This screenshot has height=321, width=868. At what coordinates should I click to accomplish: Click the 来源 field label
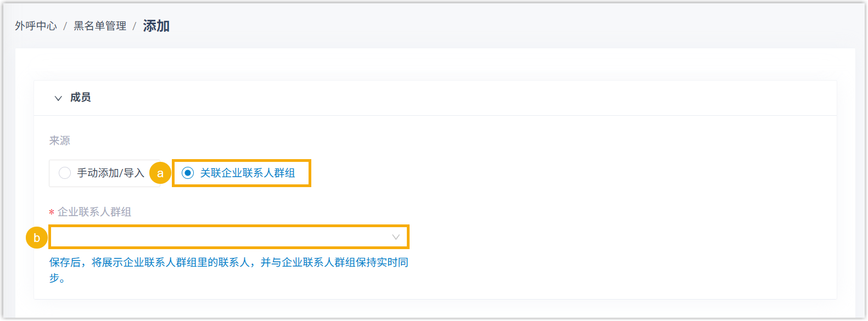60,140
